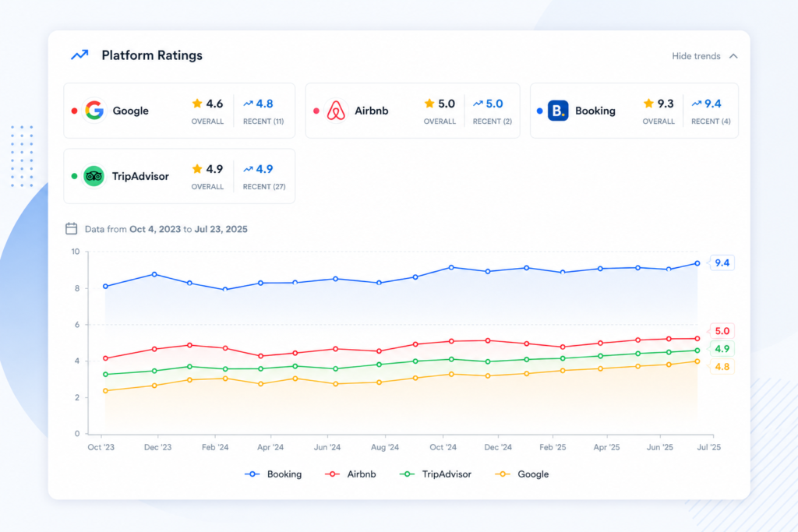This screenshot has height=532, width=798.
Task: Click the Jul '25 axis label
Action: [708, 447]
